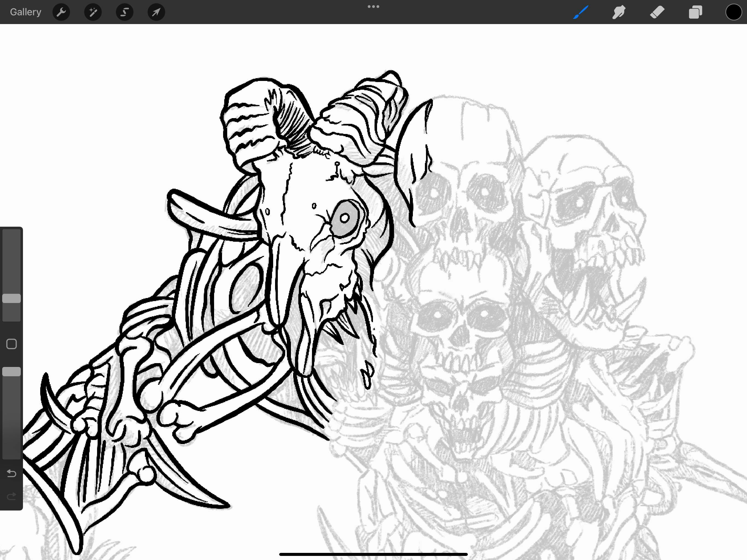Click the ram skull's gray eye on canvas
This screenshot has height=560, width=747.
(x=345, y=218)
